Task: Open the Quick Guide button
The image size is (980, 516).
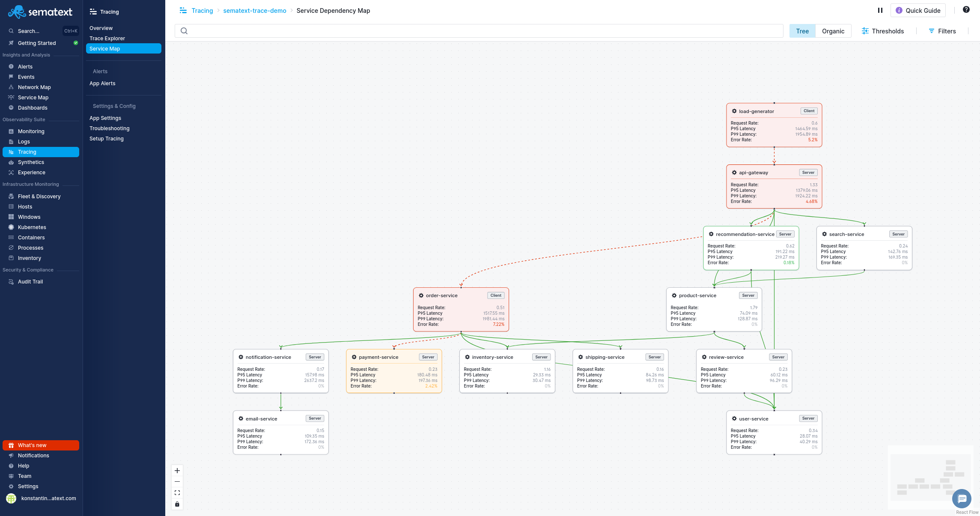Action: [x=917, y=10]
